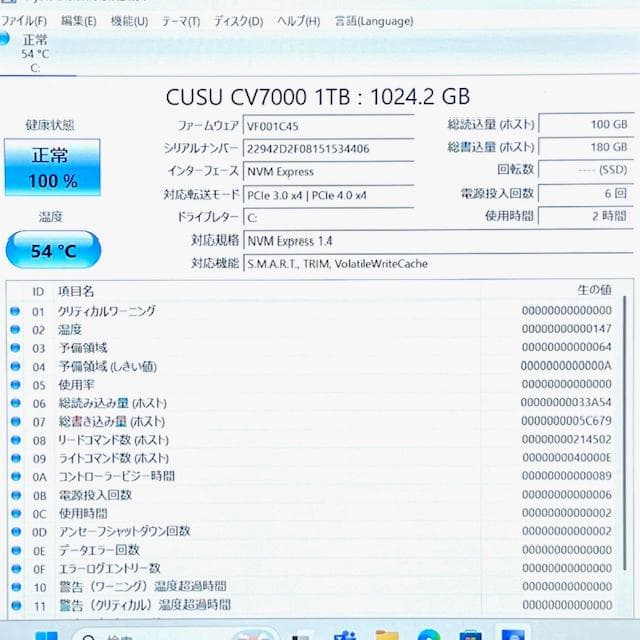Viewport: 640px width, 640px height.
Task: Select the 使用率 attribute name
Action: [x=76, y=384]
